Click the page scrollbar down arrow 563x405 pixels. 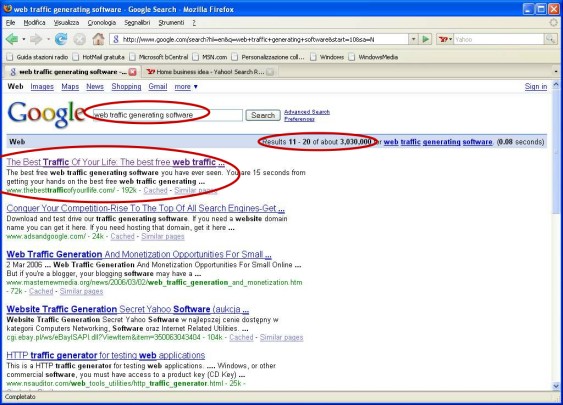(556, 386)
